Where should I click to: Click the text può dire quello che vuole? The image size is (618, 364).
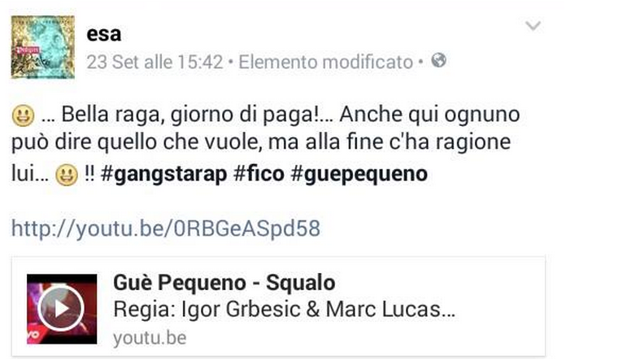pyautogui.click(x=137, y=142)
